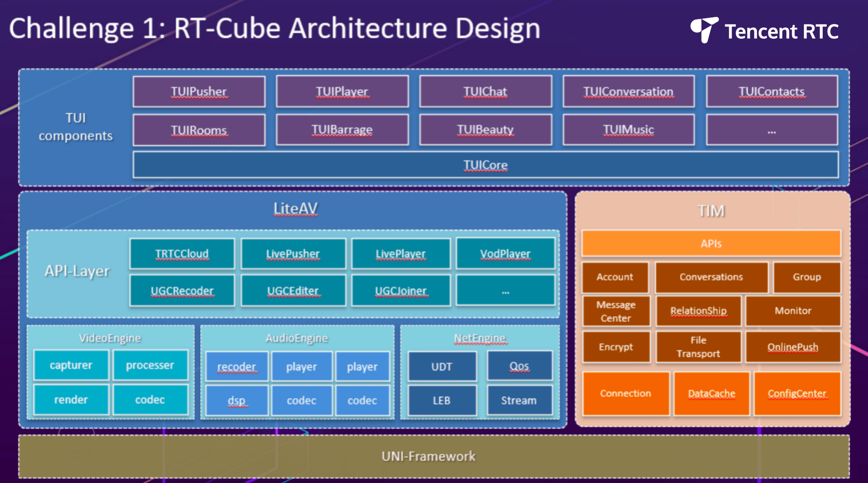The height and width of the screenshot is (483, 868).
Task: Select the Encrypt box in TIM
Action: 616,347
